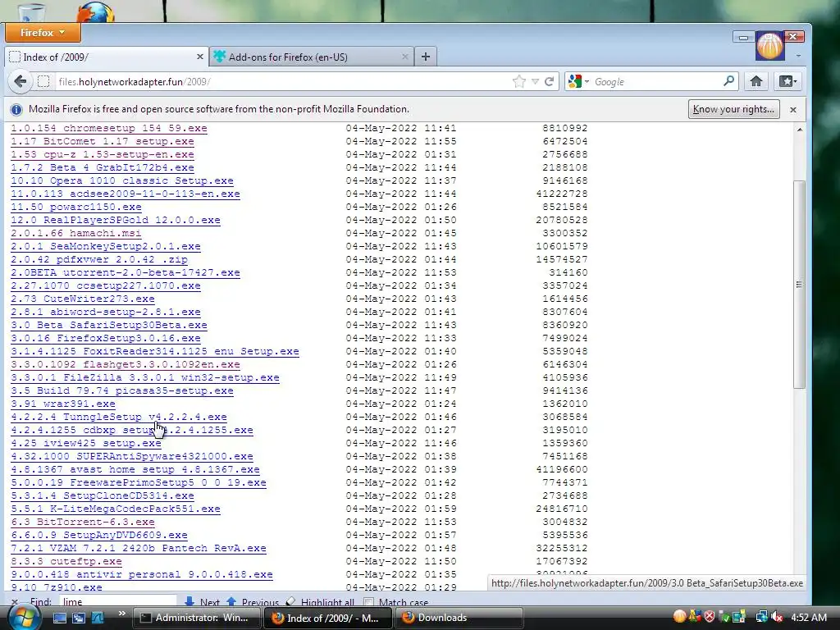Click Switch between windows quick launch icon
The width and height of the screenshot is (840, 630).
pyautogui.click(x=79, y=618)
